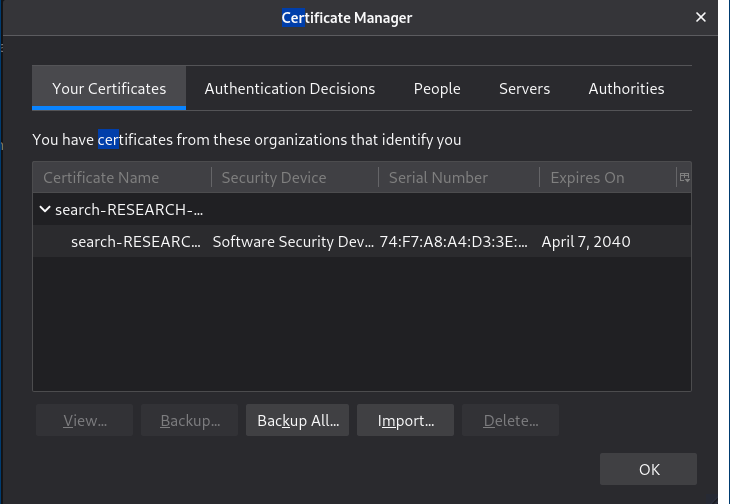Select the search-RESEARCH-... parent tree row

(362, 209)
